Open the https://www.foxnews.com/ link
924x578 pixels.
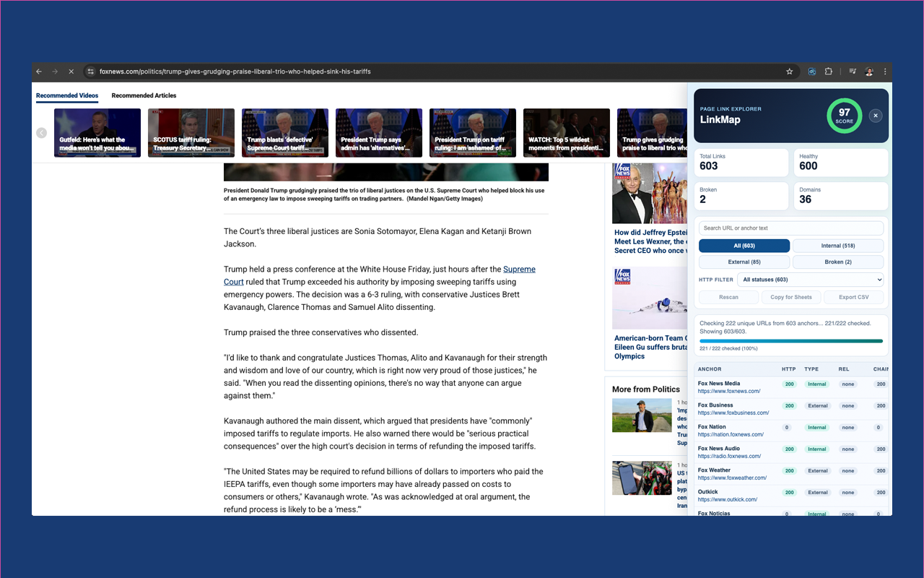pos(729,392)
